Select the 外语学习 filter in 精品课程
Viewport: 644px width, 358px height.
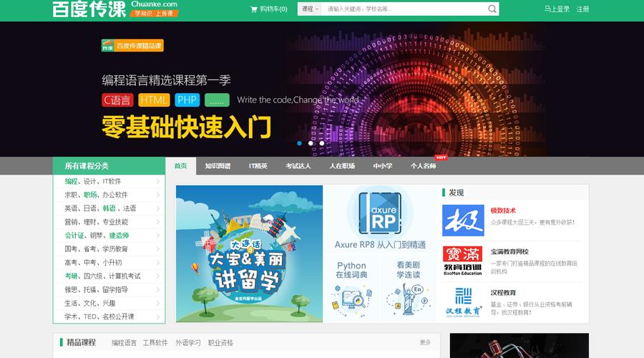coord(188,343)
